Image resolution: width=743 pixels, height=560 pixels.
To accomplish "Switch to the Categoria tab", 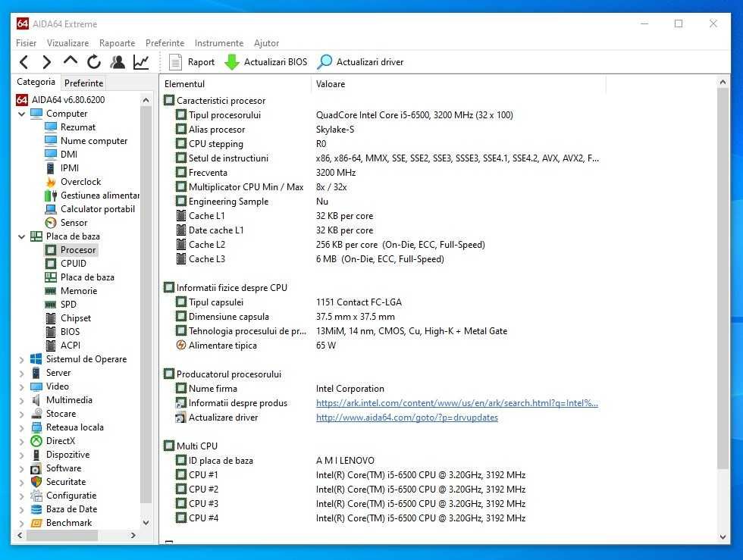I will (36, 82).
